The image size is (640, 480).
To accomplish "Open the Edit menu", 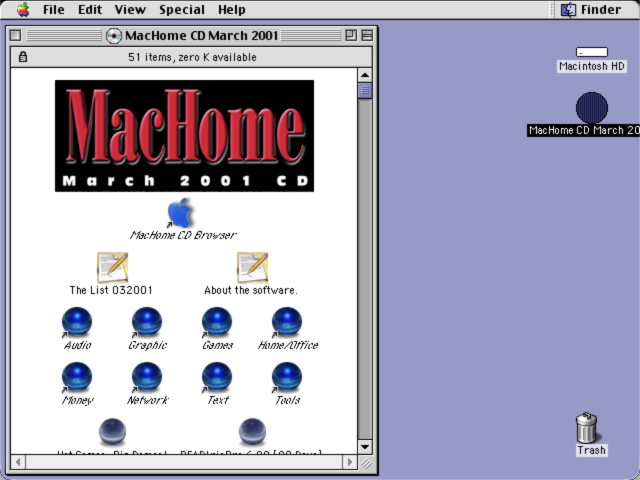I will tap(90, 9).
